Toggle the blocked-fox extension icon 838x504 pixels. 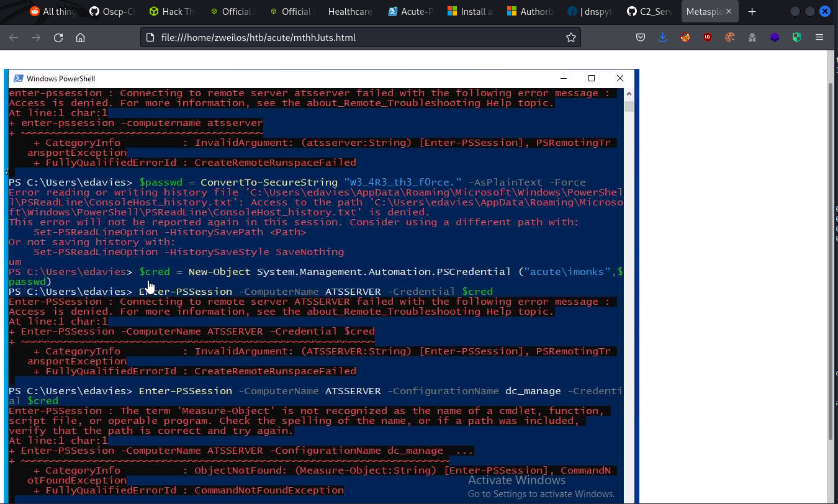click(685, 37)
